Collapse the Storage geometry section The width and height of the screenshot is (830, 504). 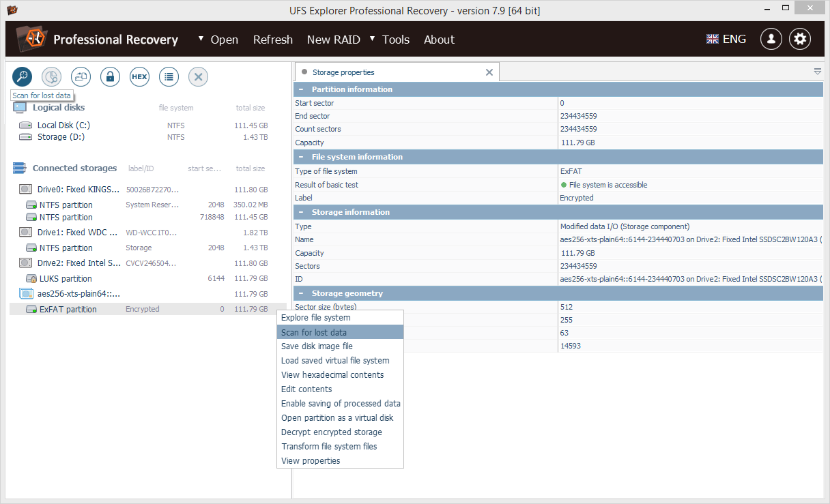point(301,293)
